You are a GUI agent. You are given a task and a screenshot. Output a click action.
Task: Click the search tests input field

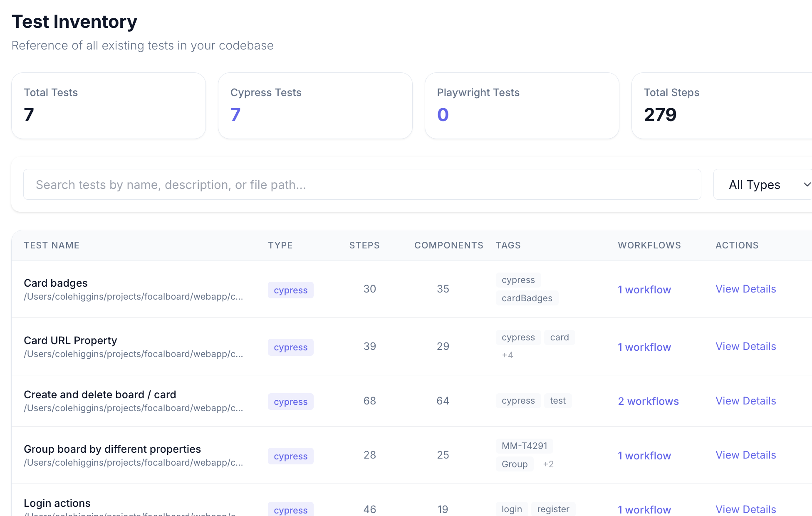click(362, 184)
